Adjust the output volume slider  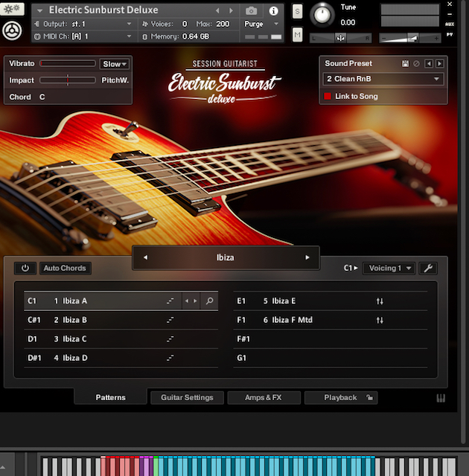point(409,38)
